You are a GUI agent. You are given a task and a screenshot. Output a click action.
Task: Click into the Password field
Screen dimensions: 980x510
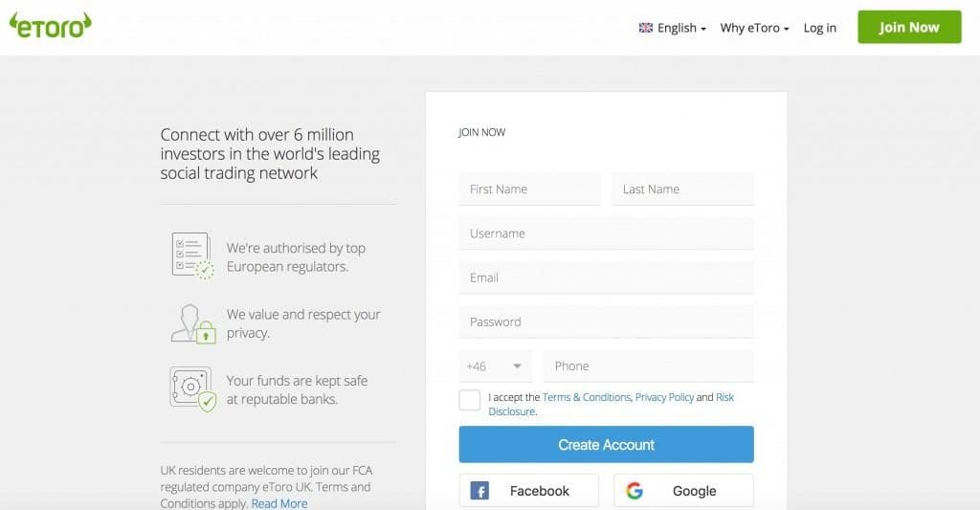click(606, 322)
